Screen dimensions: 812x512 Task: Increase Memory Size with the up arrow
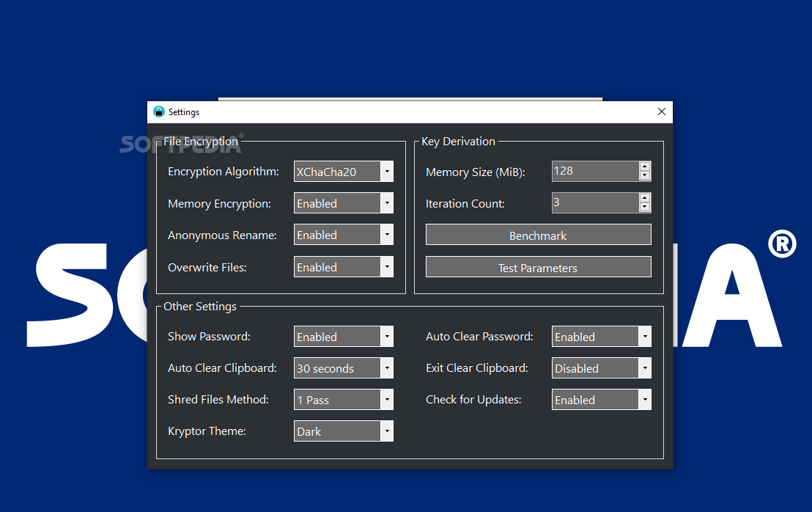pos(644,167)
